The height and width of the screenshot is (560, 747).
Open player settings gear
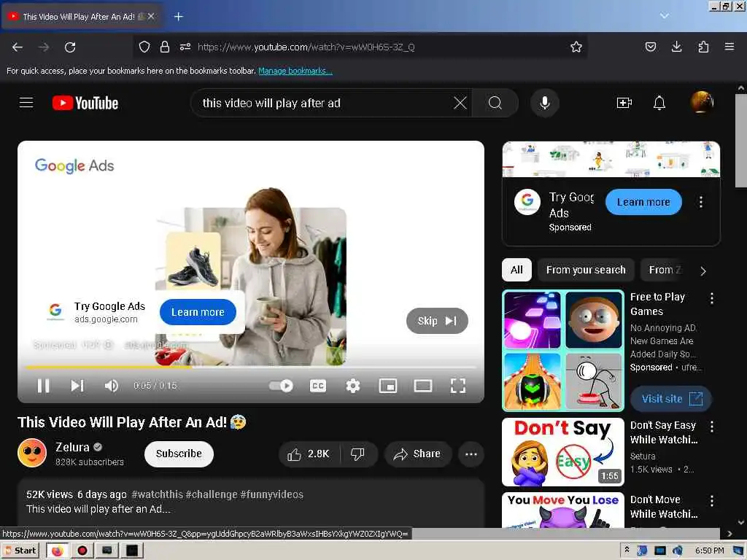(x=352, y=385)
